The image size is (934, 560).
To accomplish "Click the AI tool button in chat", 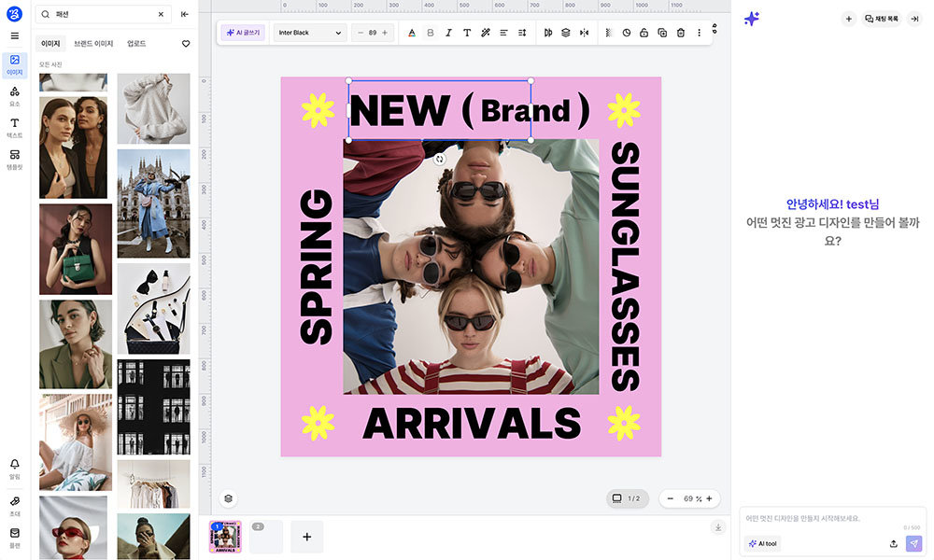I will click(x=763, y=543).
